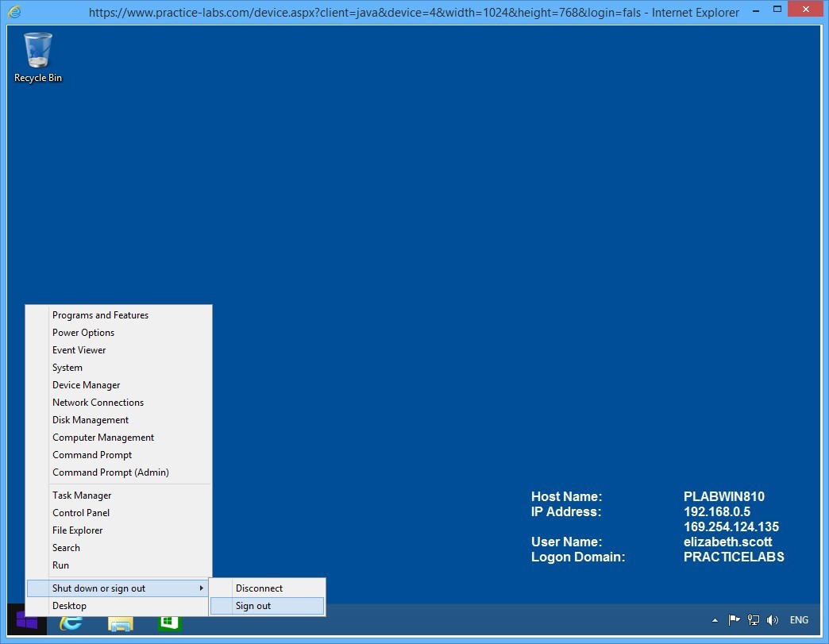The image size is (829, 644).
Task: Open Excel from the taskbar
Action: (x=169, y=624)
